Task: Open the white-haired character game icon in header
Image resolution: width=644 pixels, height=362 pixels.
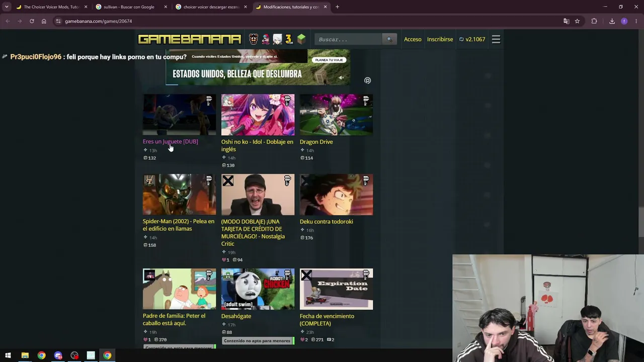Action: coord(277,39)
